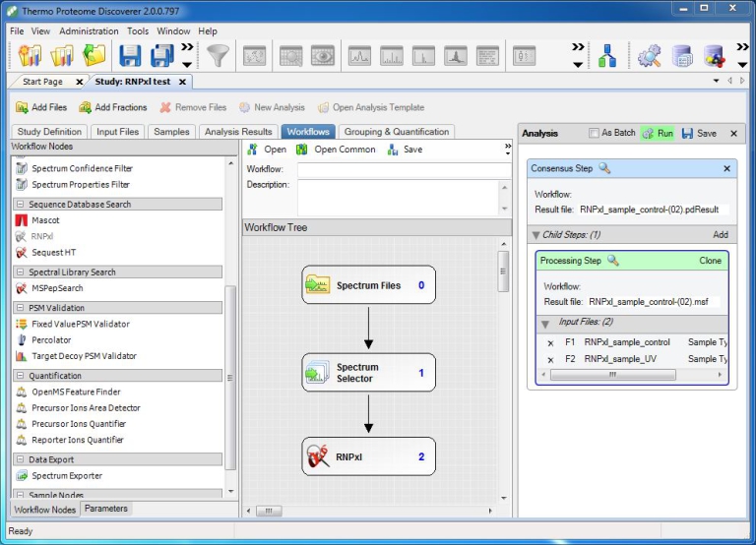This screenshot has width=756, height=545.
Task: Click the Add Files icon
Action: click(x=22, y=107)
